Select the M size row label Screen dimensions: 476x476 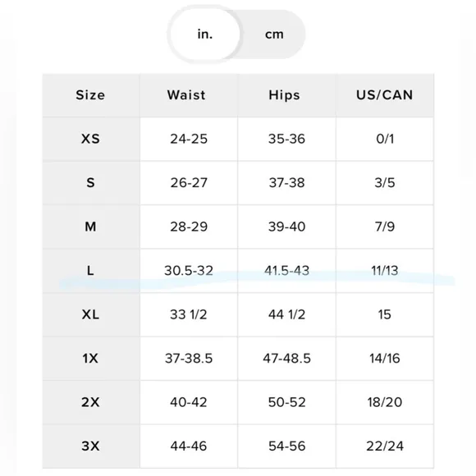click(x=91, y=227)
